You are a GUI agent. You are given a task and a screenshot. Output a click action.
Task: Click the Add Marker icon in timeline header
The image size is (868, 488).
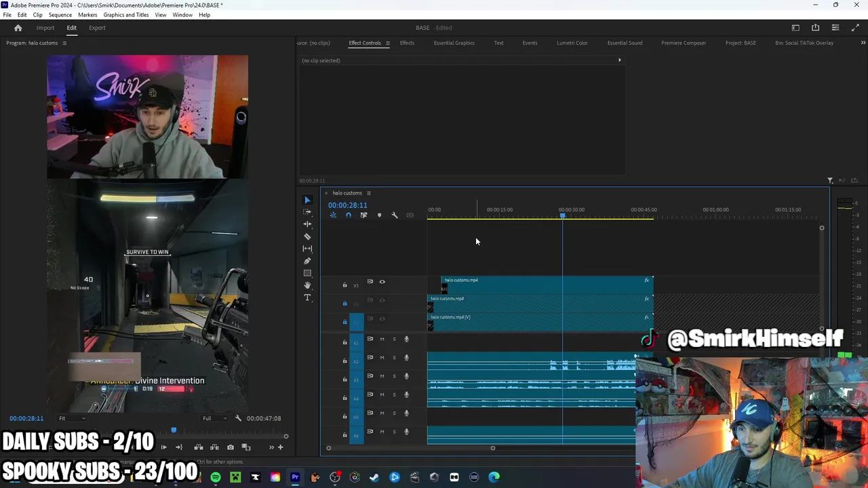point(379,216)
